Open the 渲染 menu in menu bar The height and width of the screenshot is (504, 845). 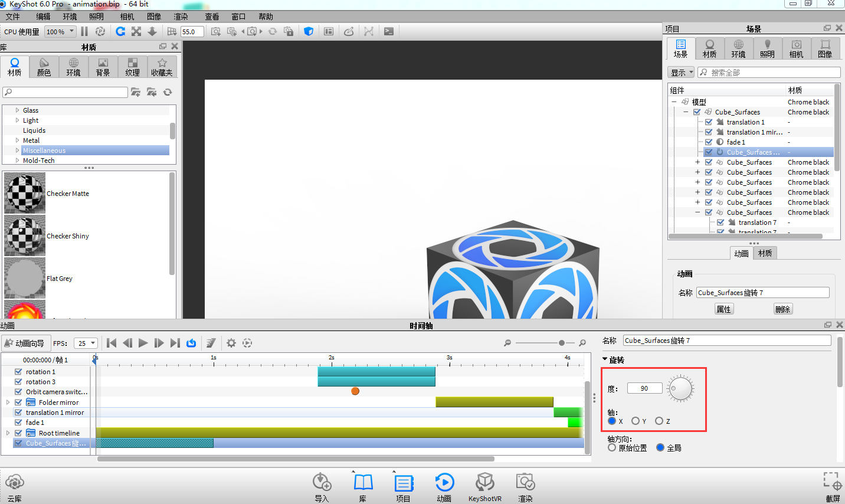coord(181,17)
